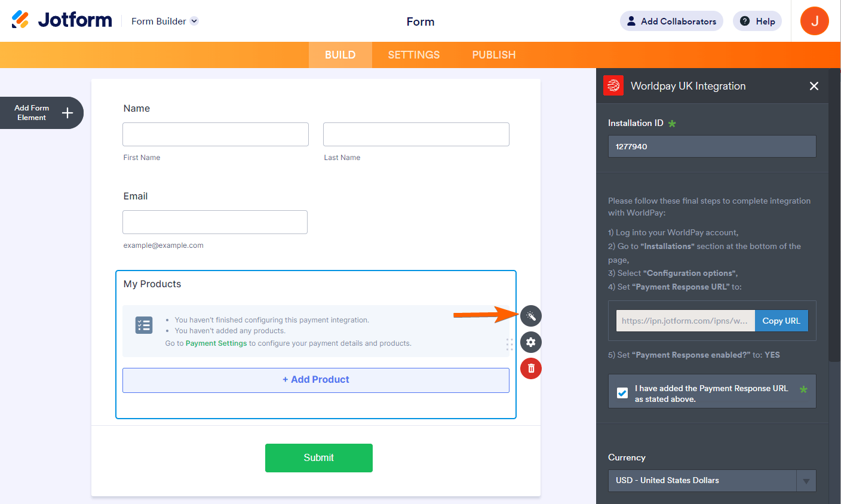The width and height of the screenshot is (841, 504).
Task: Open the Currency dropdown
Action: click(x=712, y=481)
